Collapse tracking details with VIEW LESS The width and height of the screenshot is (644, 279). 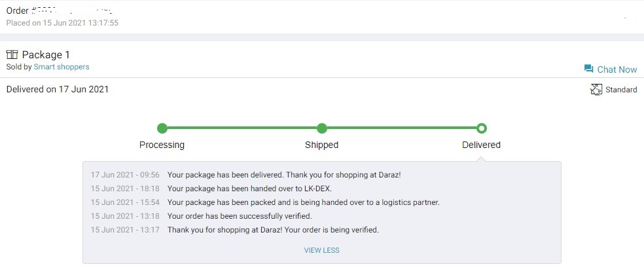click(x=321, y=250)
